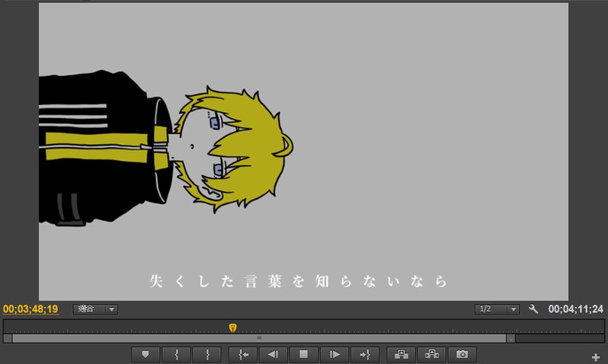Open the button editor plus icon
Viewport: 608px width, 364px height.
pos(596,357)
